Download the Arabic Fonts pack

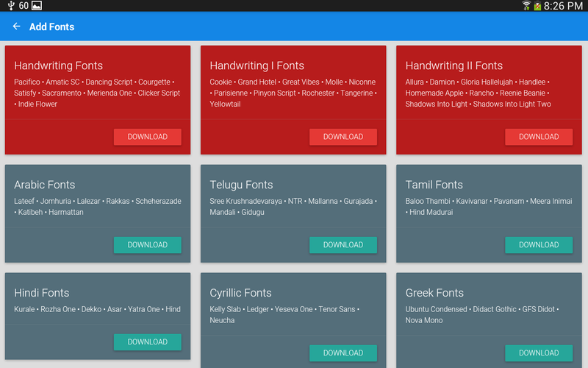pyautogui.click(x=148, y=245)
